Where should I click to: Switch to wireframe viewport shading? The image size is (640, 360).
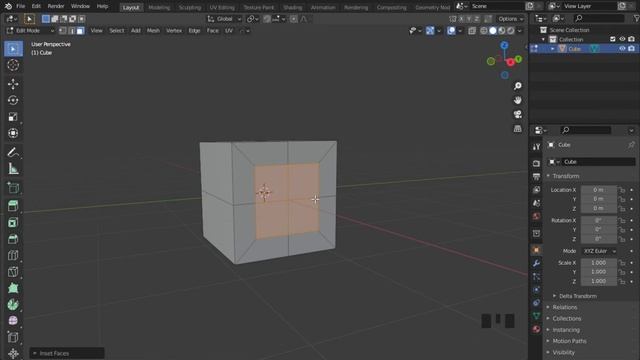pos(484,31)
